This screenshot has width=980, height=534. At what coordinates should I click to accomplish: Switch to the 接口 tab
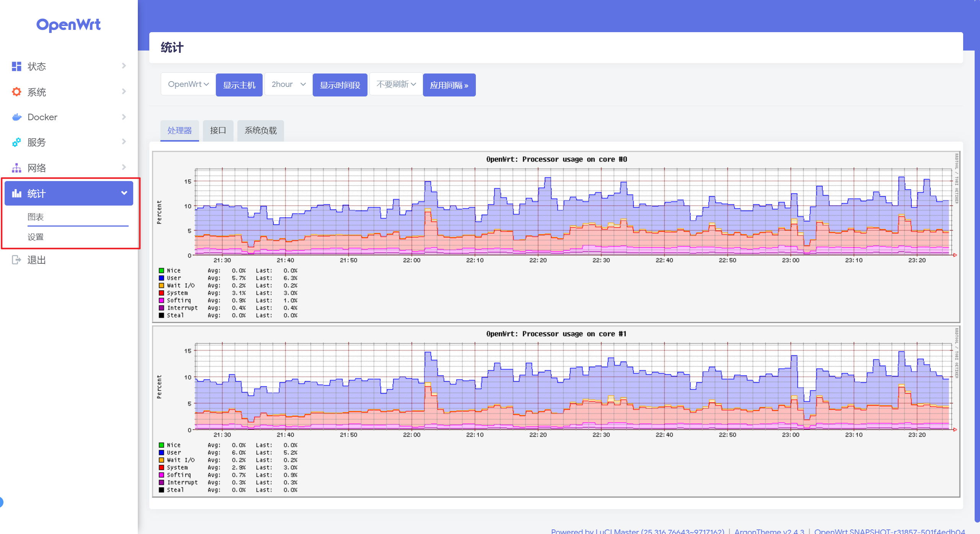pyautogui.click(x=218, y=131)
